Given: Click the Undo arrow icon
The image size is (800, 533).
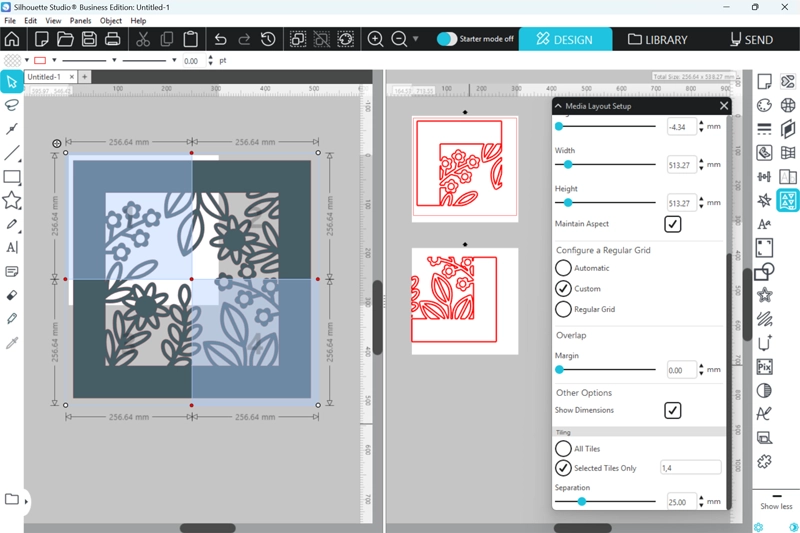Looking at the screenshot, I should pos(220,39).
